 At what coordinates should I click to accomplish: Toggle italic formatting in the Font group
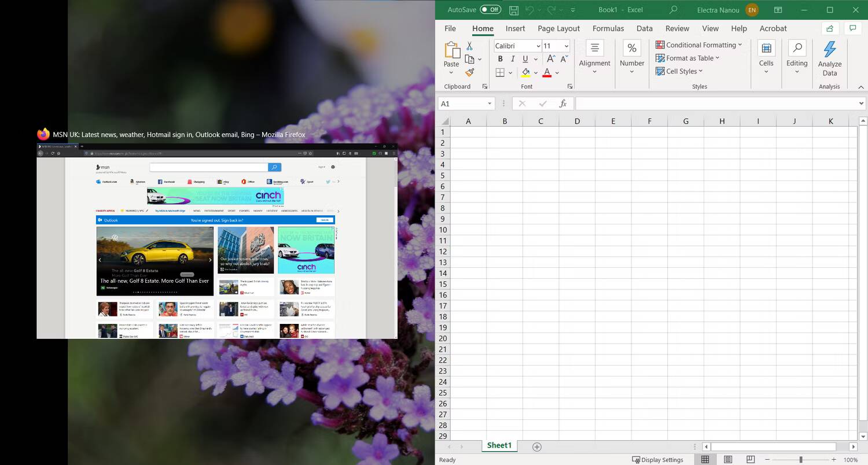click(x=512, y=58)
